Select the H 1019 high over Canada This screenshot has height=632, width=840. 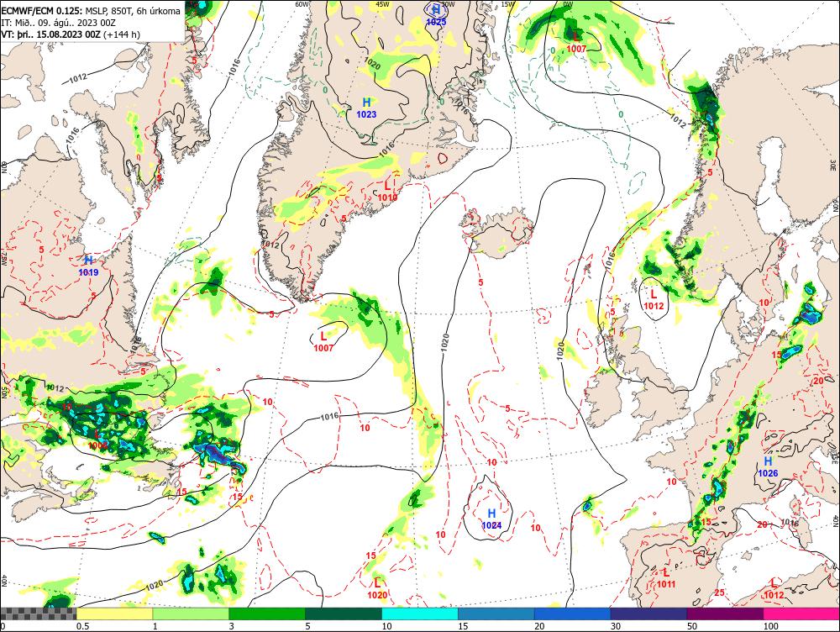coord(88,266)
